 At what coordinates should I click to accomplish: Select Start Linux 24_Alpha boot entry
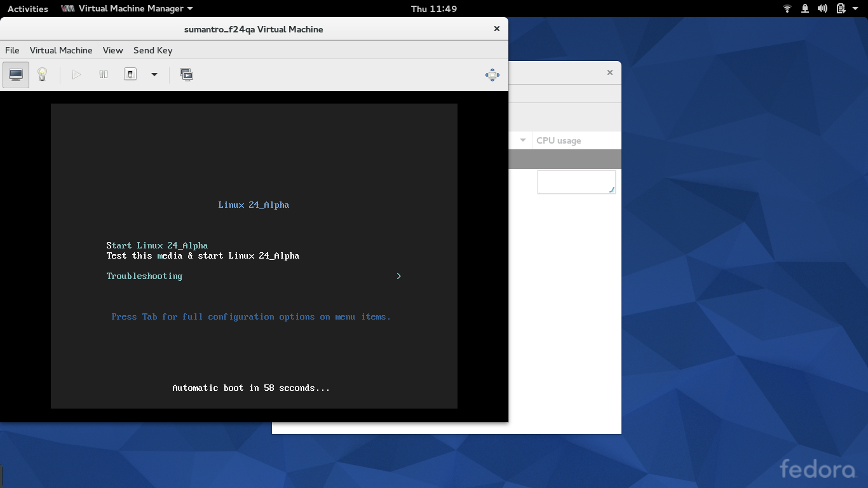157,245
